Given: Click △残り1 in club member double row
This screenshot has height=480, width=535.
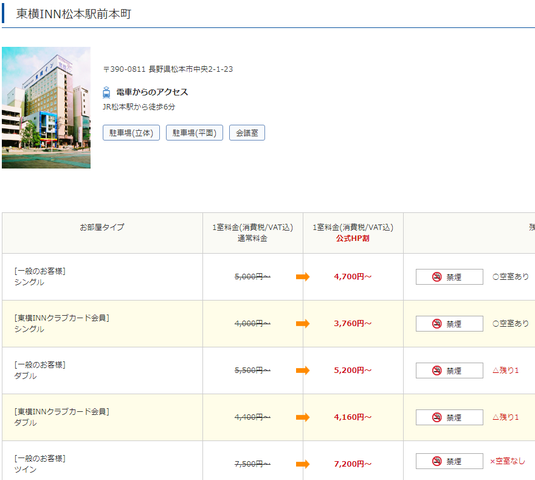Looking at the screenshot, I should [x=506, y=417].
